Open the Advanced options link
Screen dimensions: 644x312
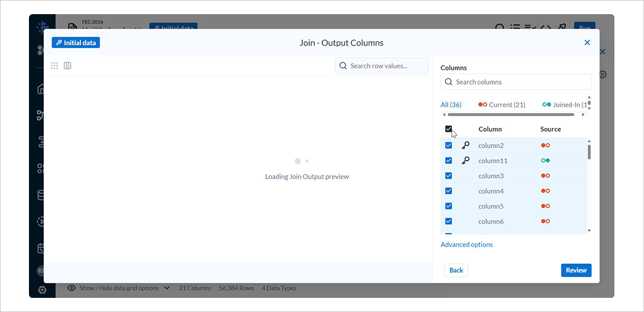point(467,244)
